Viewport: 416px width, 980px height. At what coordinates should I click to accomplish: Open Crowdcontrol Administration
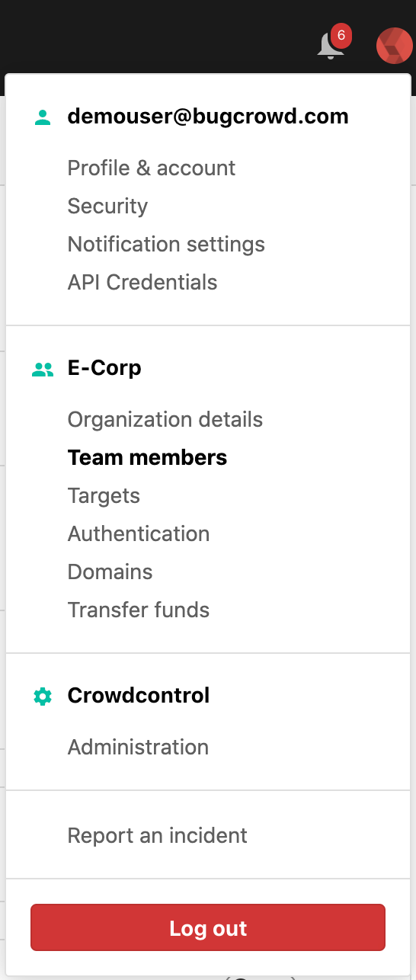[x=138, y=748]
